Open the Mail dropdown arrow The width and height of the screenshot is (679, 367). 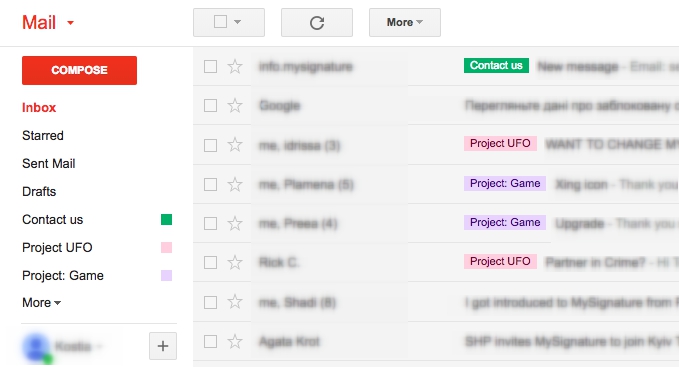[71, 23]
